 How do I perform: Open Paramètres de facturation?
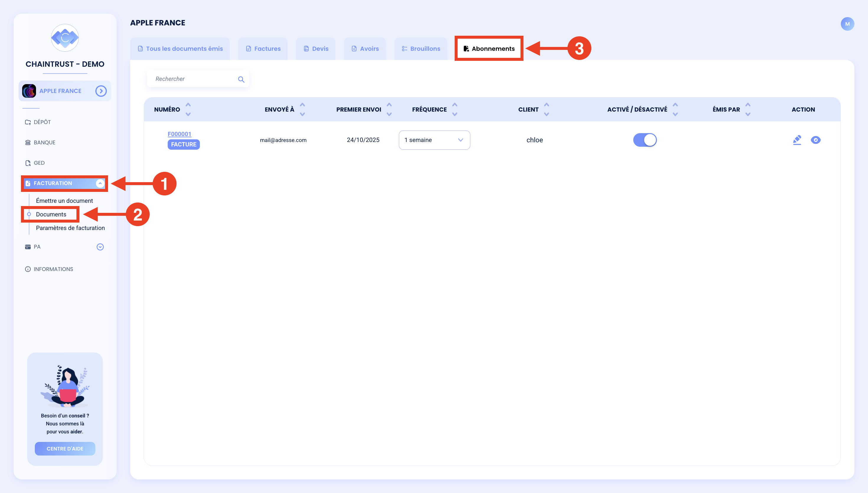[70, 228]
